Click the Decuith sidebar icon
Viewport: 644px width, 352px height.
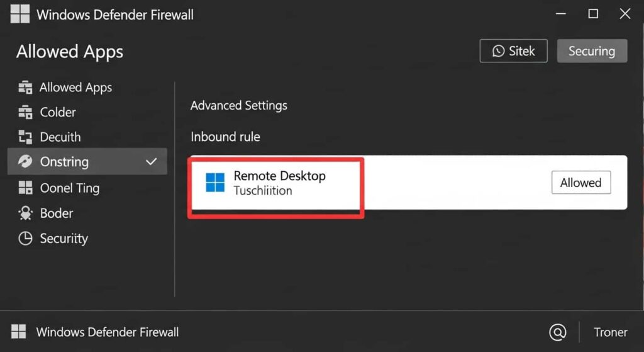(x=25, y=137)
